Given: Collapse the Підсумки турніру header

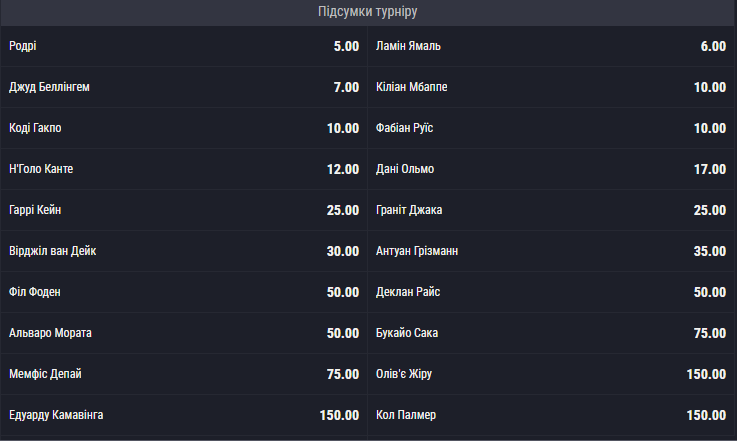Looking at the screenshot, I should pyautogui.click(x=368, y=12).
